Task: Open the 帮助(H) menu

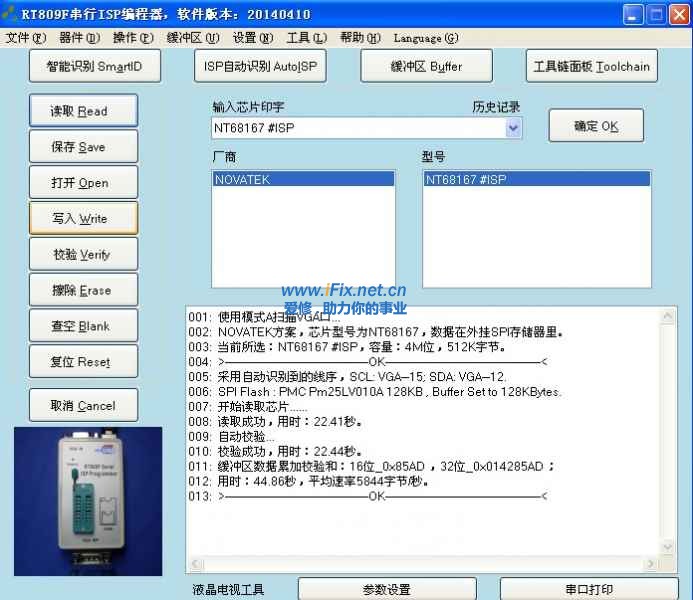Action: pyautogui.click(x=360, y=38)
